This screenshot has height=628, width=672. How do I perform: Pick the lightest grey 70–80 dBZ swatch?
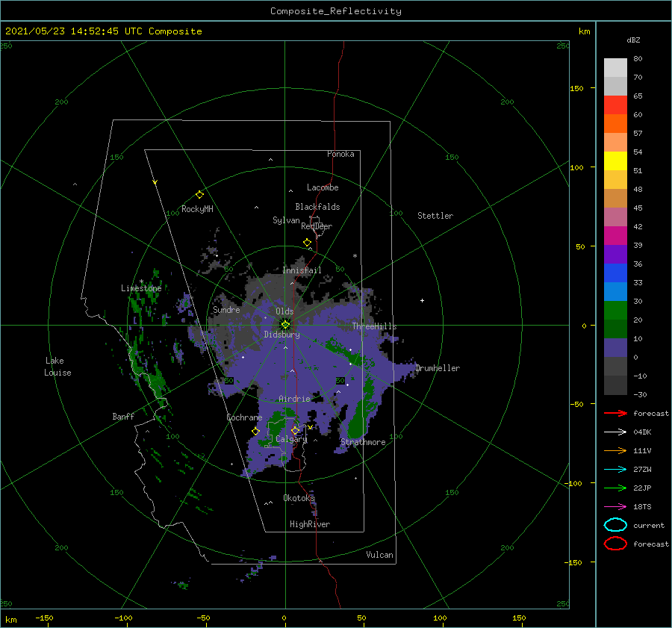click(x=615, y=68)
